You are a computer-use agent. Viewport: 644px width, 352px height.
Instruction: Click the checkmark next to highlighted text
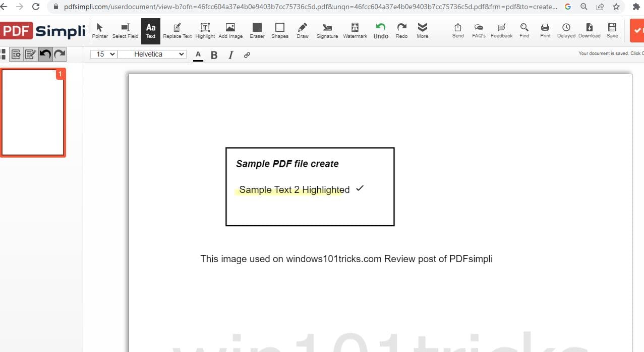tap(360, 188)
